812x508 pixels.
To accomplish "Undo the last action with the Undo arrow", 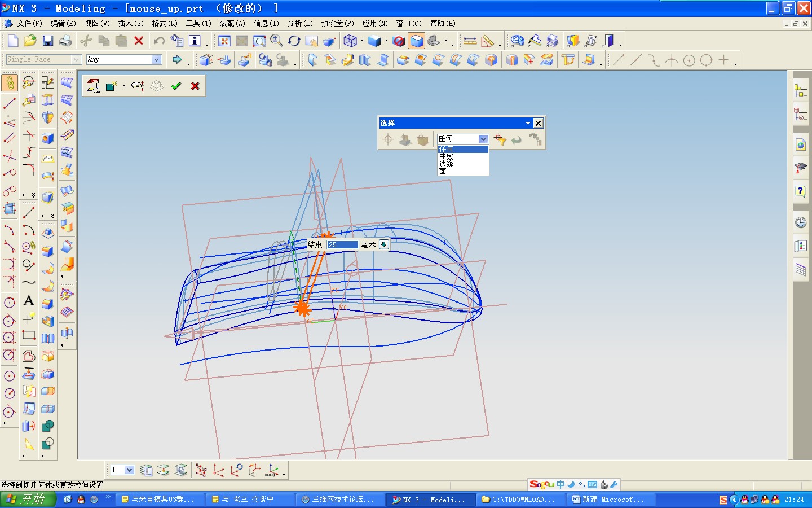I will [160, 41].
